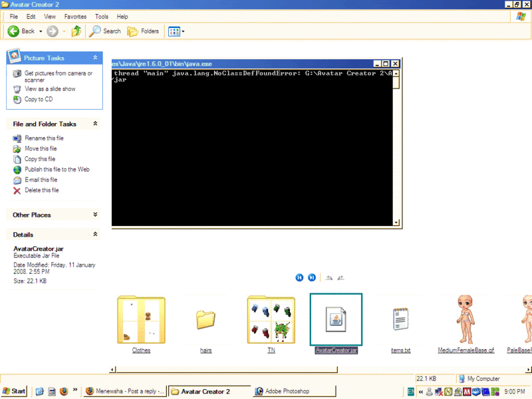
Task: Collapse the File and Folder Tasks section
Action: pos(95,124)
